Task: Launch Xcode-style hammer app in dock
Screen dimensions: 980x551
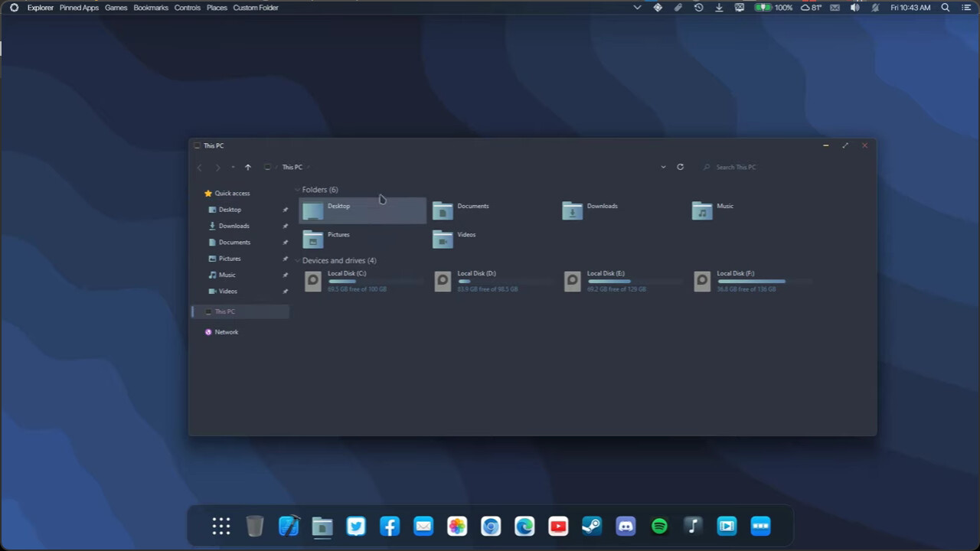Action: pyautogui.click(x=289, y=526)
